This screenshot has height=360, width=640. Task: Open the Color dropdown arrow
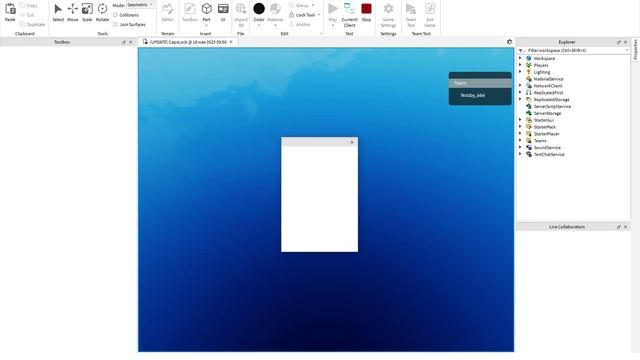pyautogui.click(x=259, y=25)
